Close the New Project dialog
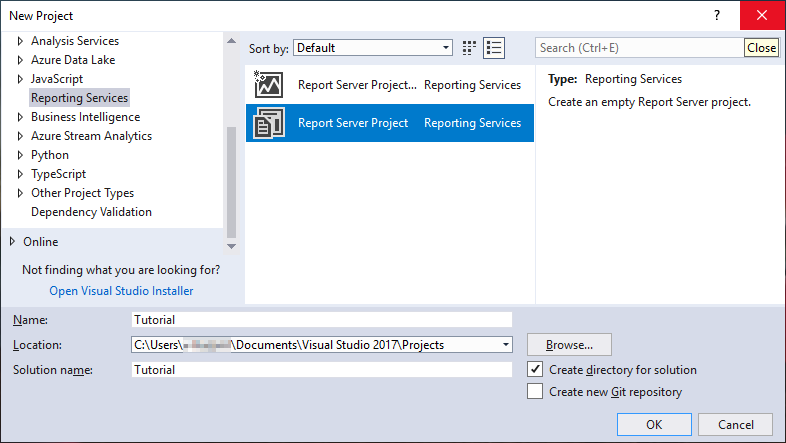The height and width of the screenshot is (443, 786). pos(762,16)
